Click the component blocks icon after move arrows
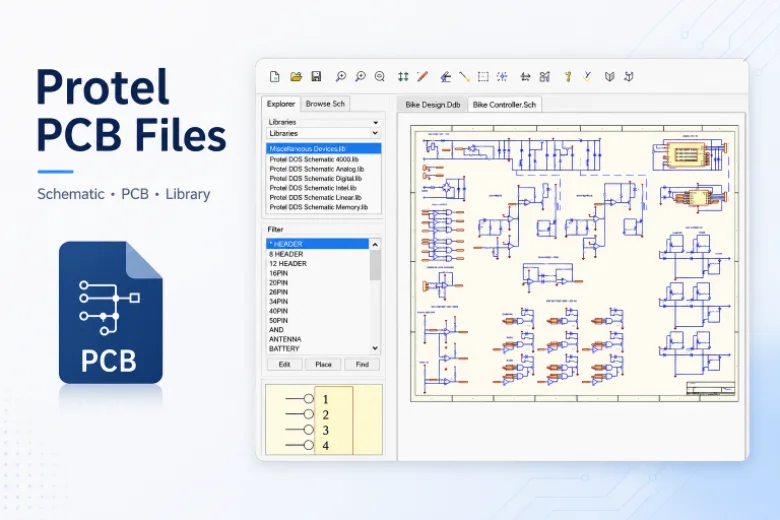780x520 pixels. pyautogui.click(x=545, y=77)
